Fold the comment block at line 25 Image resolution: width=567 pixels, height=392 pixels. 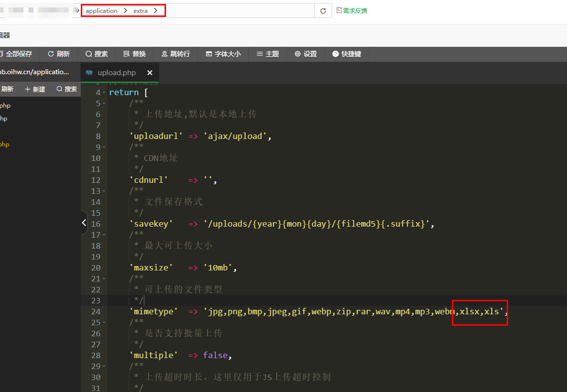pyautogui.click(x=104, y=323)
